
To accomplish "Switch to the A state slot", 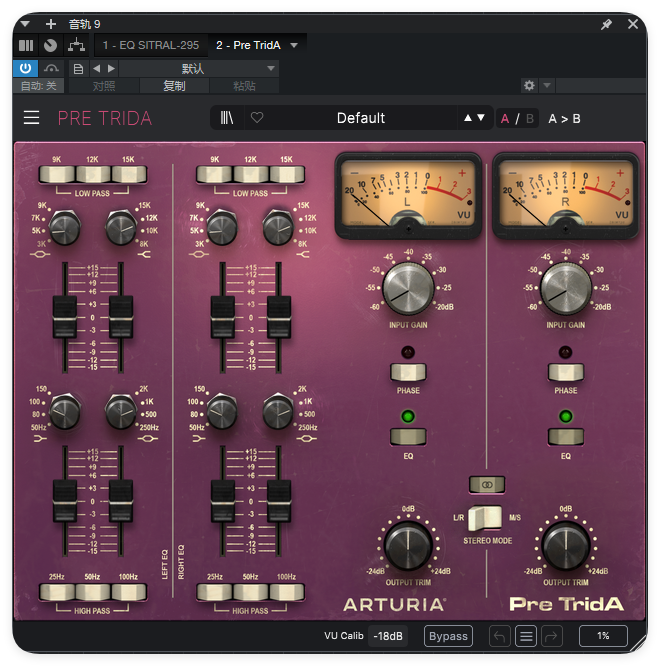I will [x=505, y=119].
